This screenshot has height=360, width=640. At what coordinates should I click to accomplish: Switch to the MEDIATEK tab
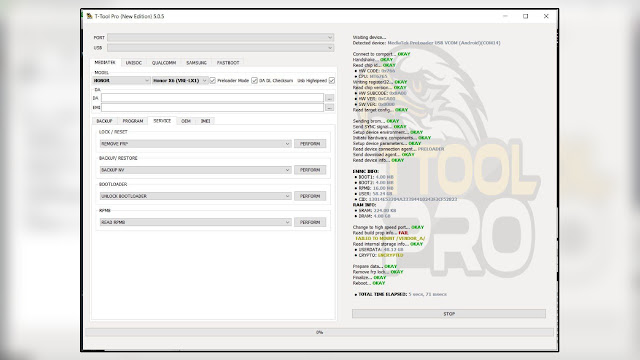[x=105, y=62]
